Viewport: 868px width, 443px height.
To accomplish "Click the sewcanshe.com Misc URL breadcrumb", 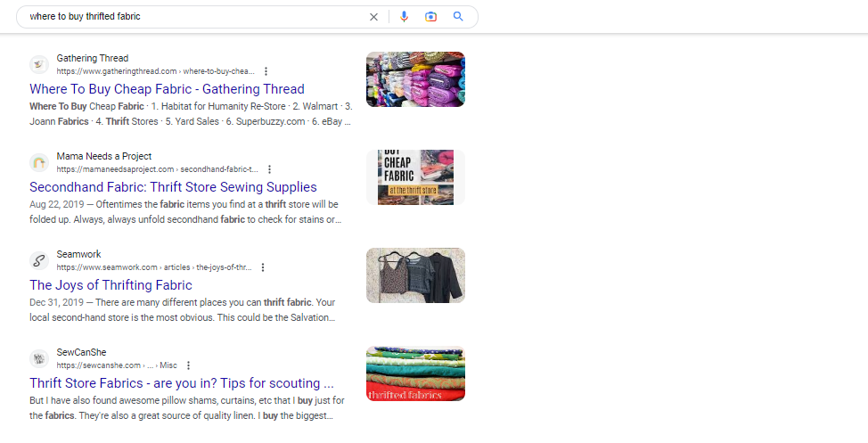I will coord(117,365).
